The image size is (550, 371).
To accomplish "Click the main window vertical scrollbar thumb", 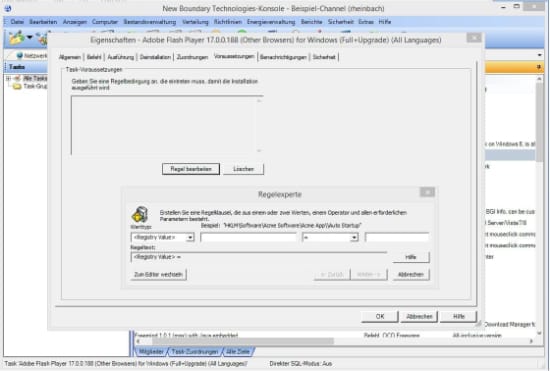I will click(539, 122).
